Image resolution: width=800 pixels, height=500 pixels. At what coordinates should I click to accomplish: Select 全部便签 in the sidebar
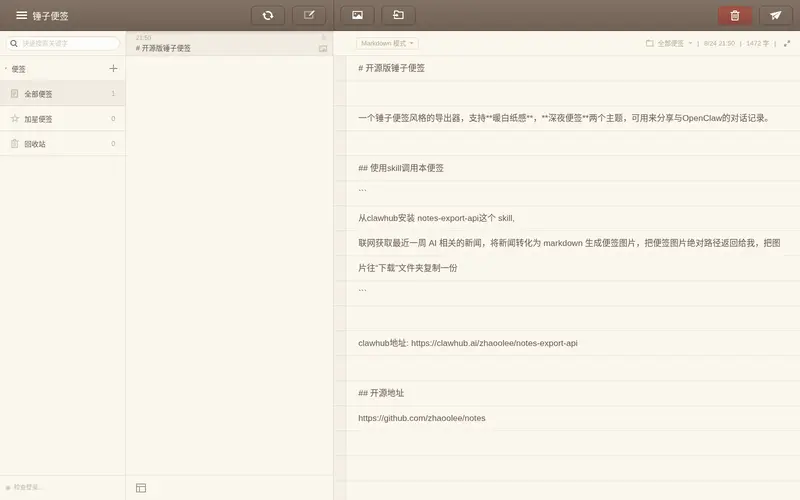[62, 93]
